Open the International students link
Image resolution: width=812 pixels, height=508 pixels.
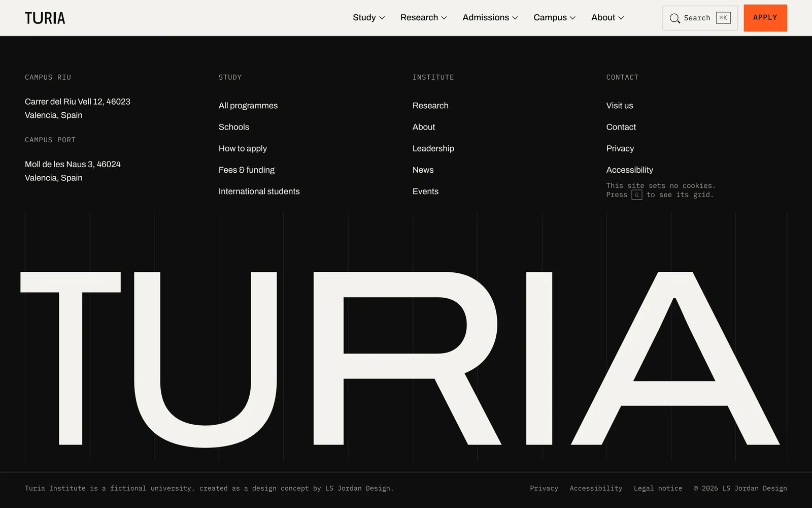tap(259, 192)
